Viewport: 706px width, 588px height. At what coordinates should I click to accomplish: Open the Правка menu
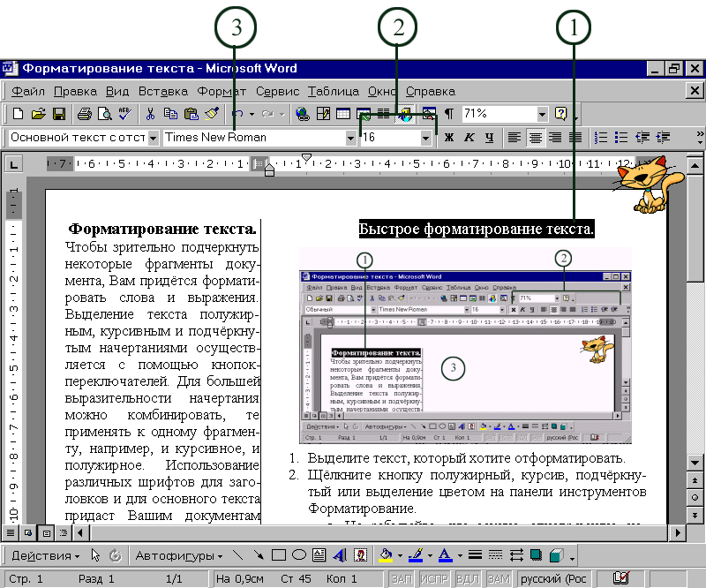75,92
